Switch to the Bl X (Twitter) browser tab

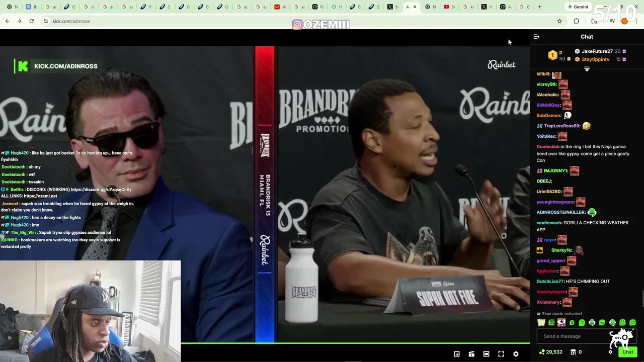[x=392, y=7]
